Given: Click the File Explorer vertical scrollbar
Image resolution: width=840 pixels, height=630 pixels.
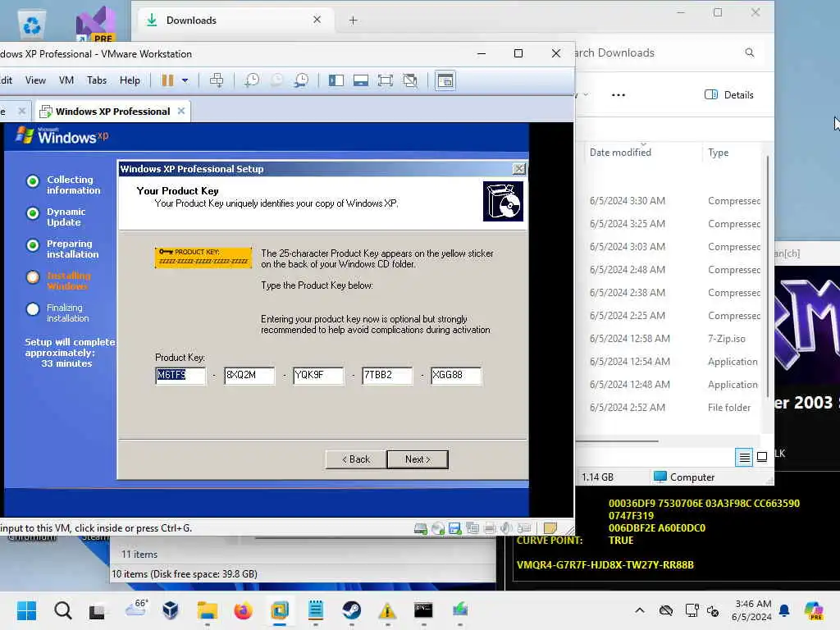Looking at the screenshot, I should point(768,276).
